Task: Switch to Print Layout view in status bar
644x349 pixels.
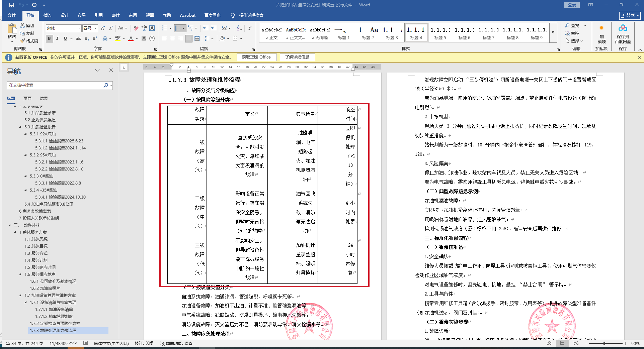Action: (x=563, y=343)
